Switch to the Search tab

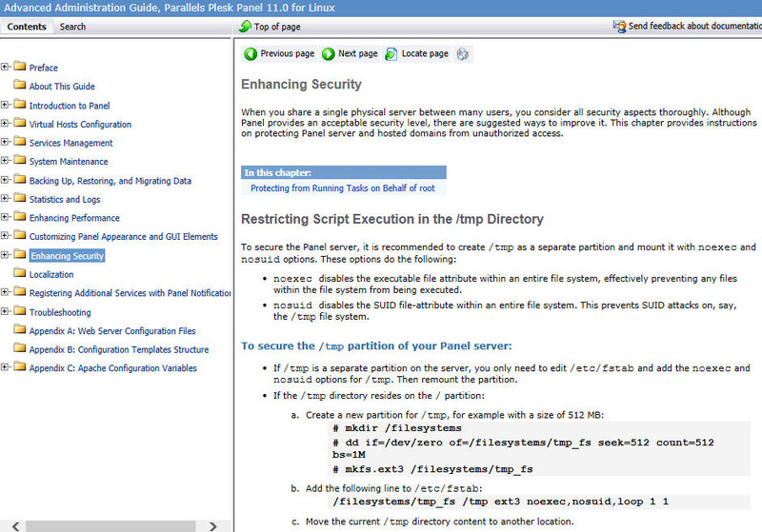73,27
